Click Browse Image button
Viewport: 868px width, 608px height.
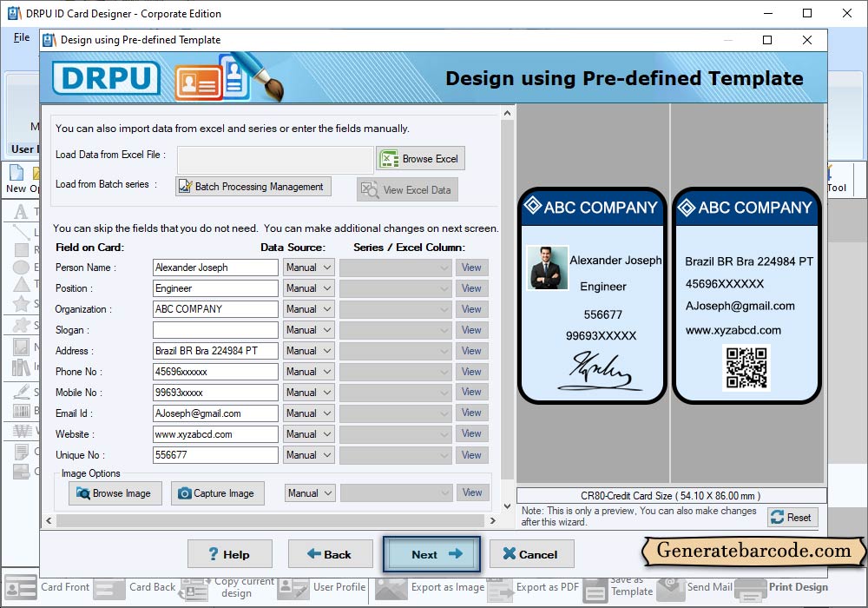click(x=113, y=493)
